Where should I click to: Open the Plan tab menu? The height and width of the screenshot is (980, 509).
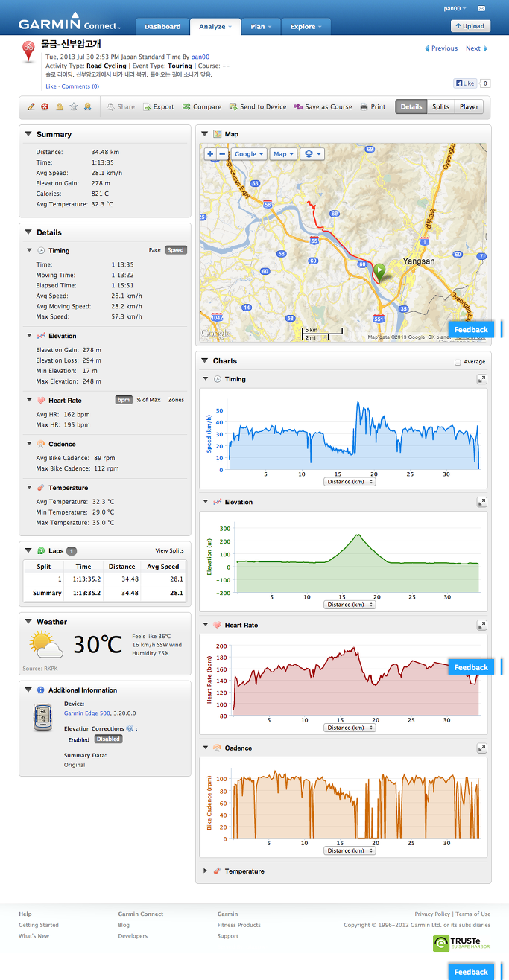pyautogui.click(x=260, y=27)
